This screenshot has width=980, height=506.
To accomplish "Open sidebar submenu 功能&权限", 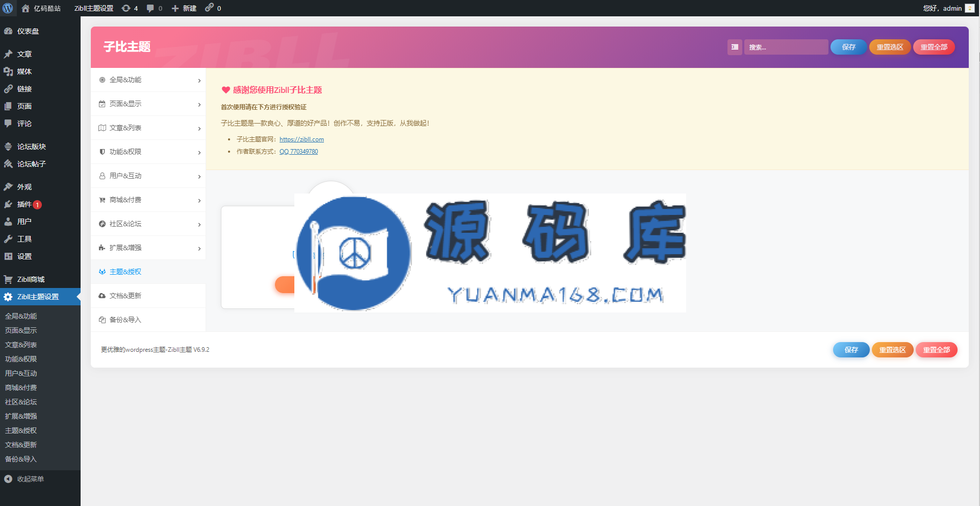I will pos(21,359).
